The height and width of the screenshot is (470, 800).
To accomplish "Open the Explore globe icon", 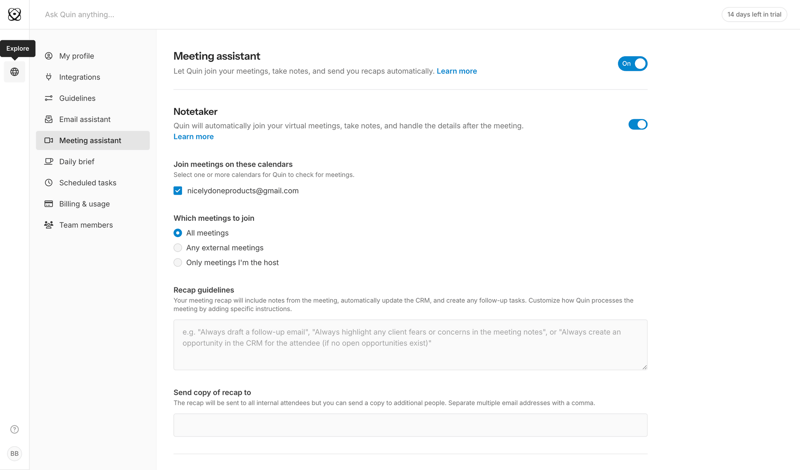I will 14,72.
